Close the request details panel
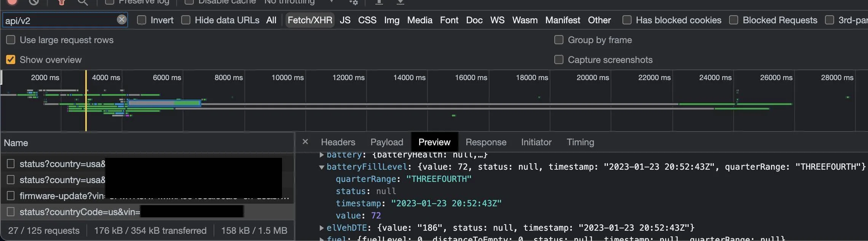The width and height of the screenshot is (868, 241). pos(305,142)
